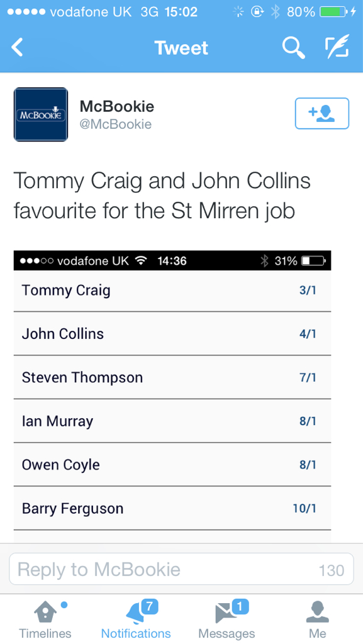The image size is (363, 644).
Task: Switch to the Notifications tab
Action: pos(136,619)
